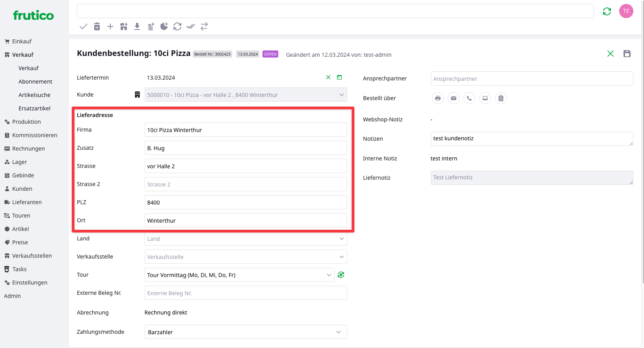Screen dimensions: 644x348
Task: Select phone option under Bestellt über
Action: tap(469, 98)
